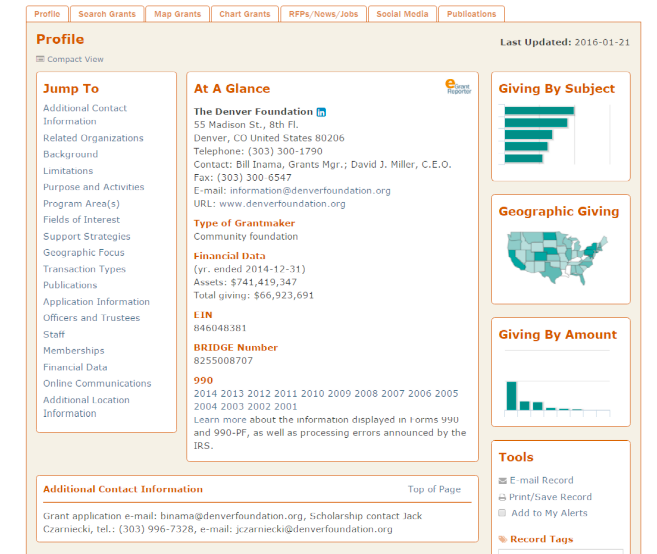The height and width of the screenshot is (554, 657).
Task: Jump to Geographic Focus
Action: tap(84, 253)
